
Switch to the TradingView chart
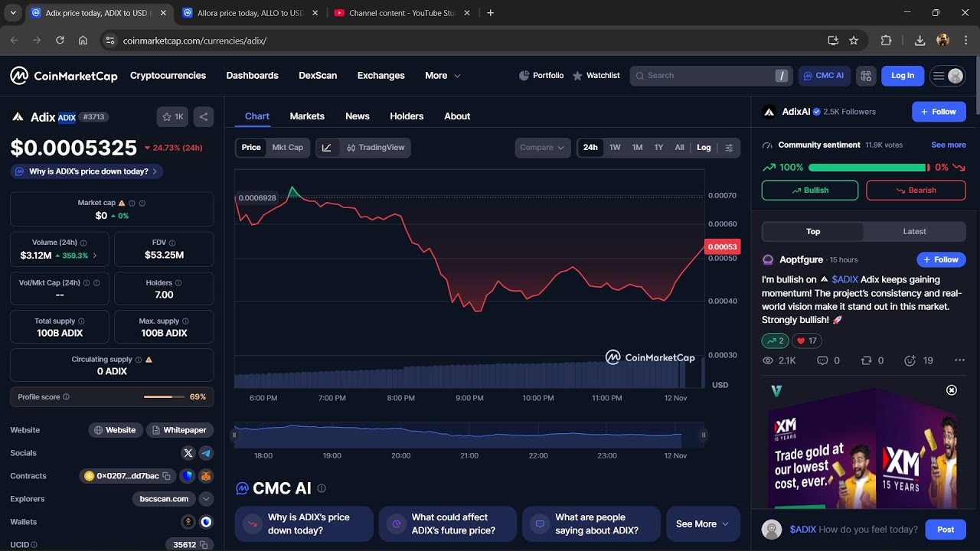(x=375, y=148)
